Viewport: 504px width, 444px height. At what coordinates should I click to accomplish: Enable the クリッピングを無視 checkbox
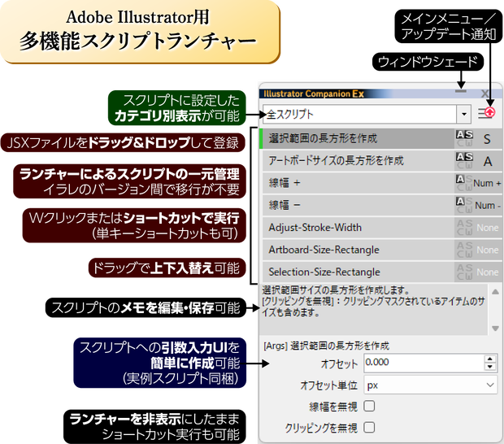(x=369, y=427)
